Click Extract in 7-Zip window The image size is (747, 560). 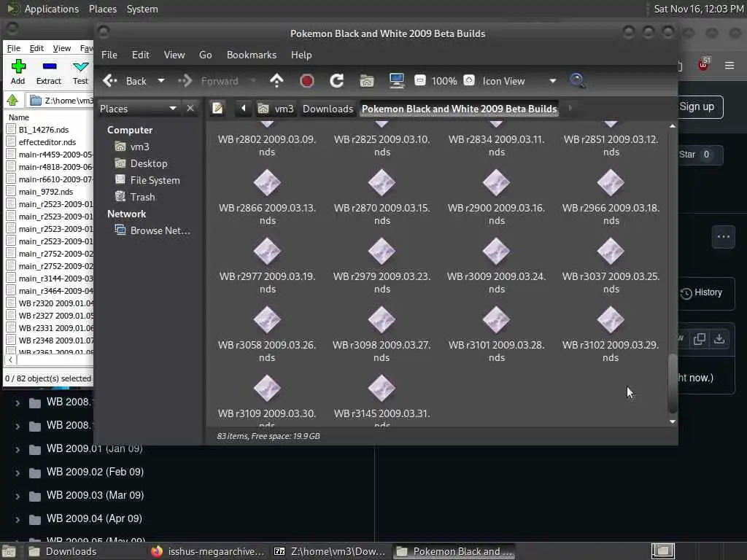[x=49, y=72]
